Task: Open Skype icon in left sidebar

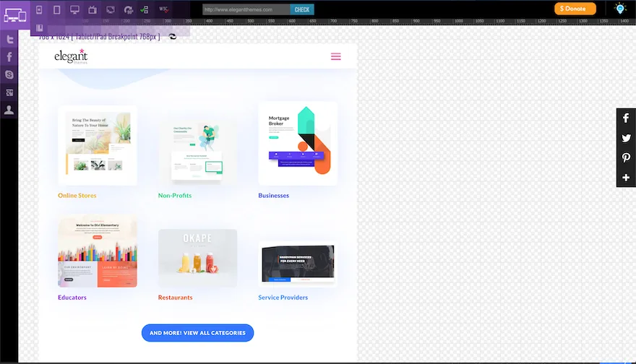Action: [x=9, y=74]
